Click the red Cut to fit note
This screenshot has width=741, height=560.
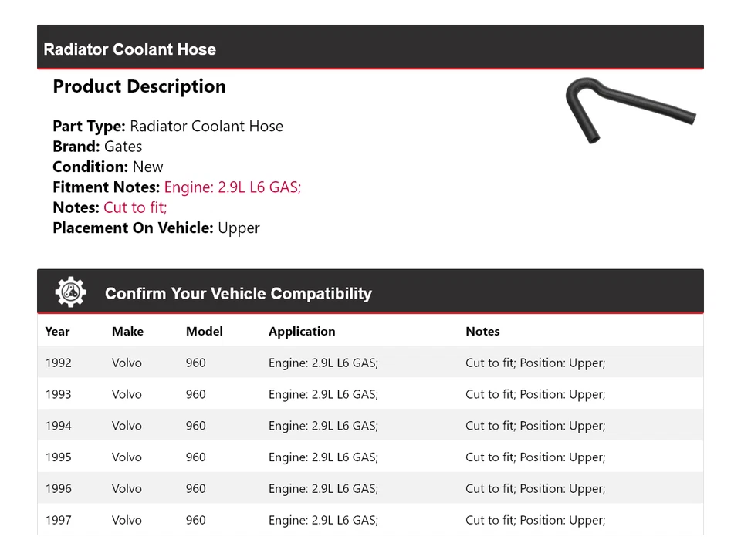coord(135,207)
